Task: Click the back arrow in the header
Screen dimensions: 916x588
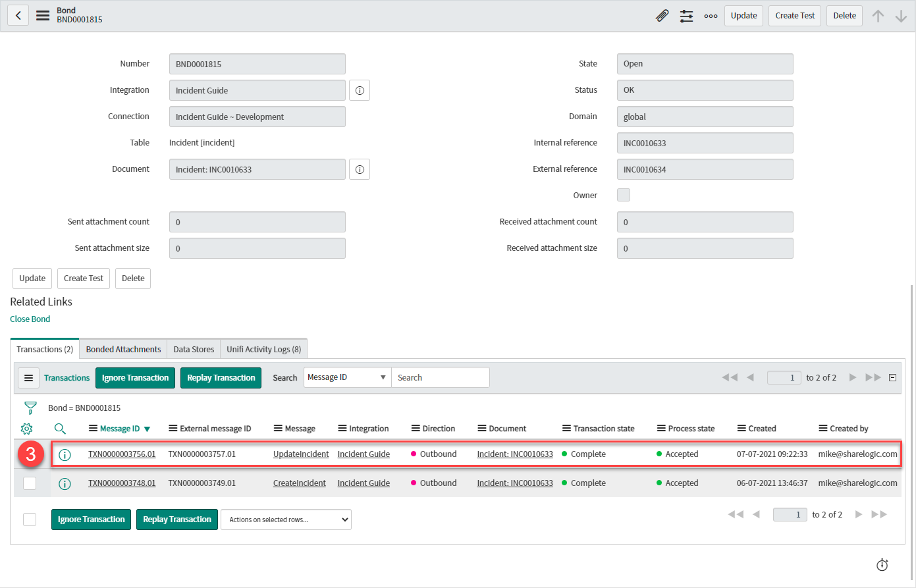Action: point(18,16)
